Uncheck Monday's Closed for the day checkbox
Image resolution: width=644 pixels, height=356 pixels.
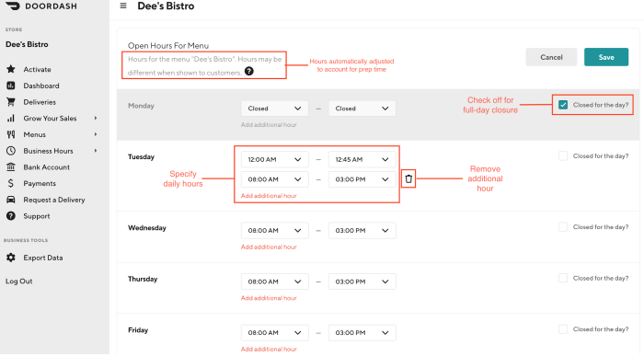click(x=563, y=105)
